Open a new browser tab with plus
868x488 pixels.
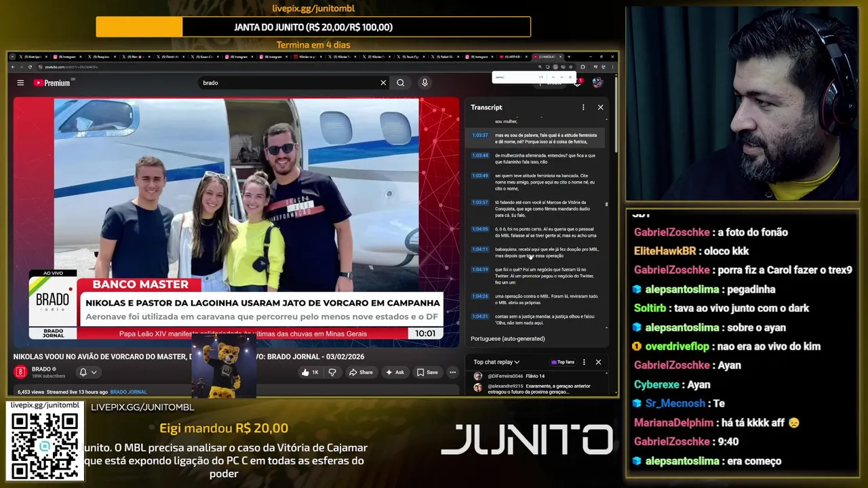pyautogui.click(x=569, y=57)
